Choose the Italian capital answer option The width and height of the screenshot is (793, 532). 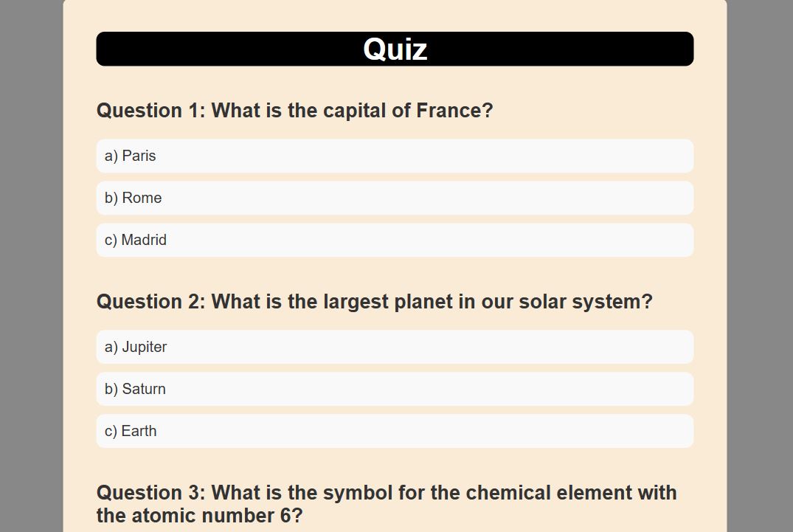[x=395, y=198]
